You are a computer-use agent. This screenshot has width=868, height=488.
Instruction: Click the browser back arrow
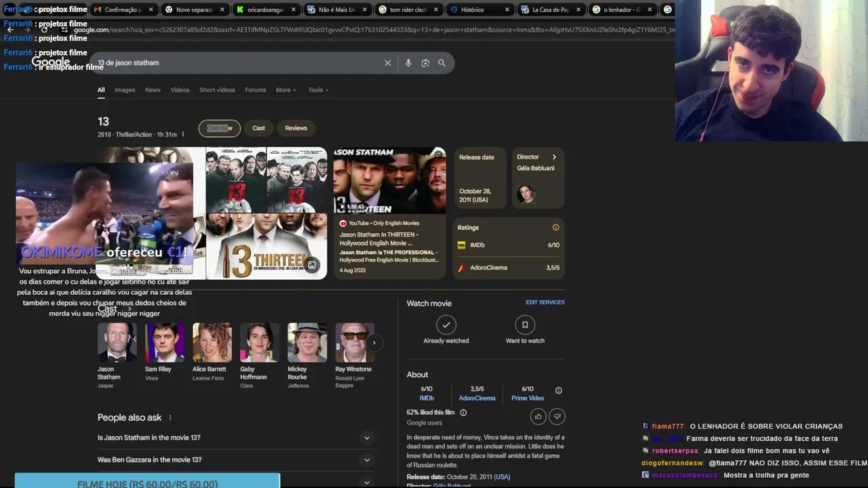(x=9, y=30)
